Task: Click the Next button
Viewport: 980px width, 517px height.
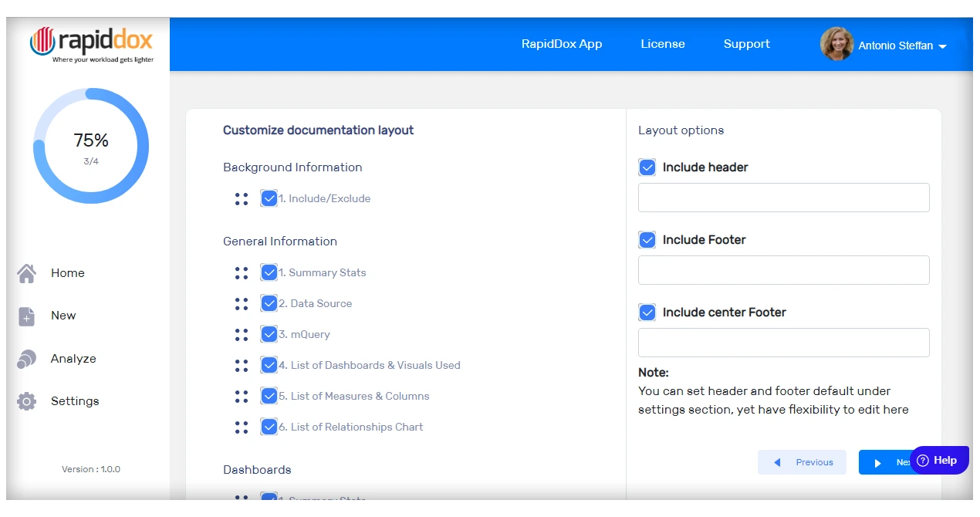Action: (x=885, y=462)
